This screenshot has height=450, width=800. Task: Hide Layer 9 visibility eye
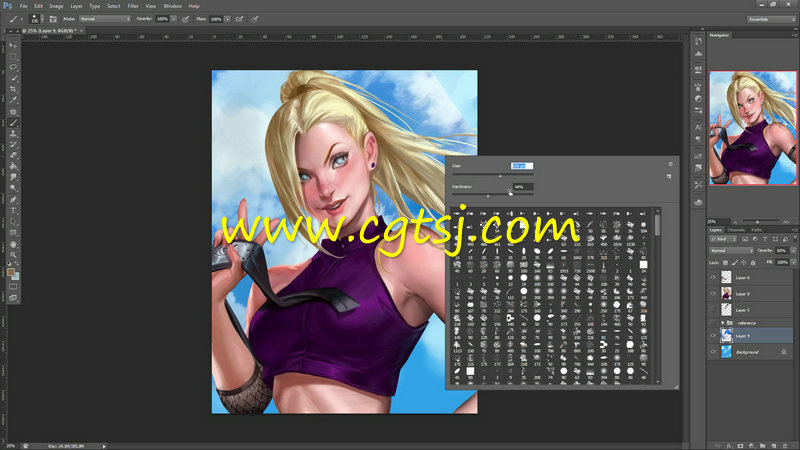point(713,336)
